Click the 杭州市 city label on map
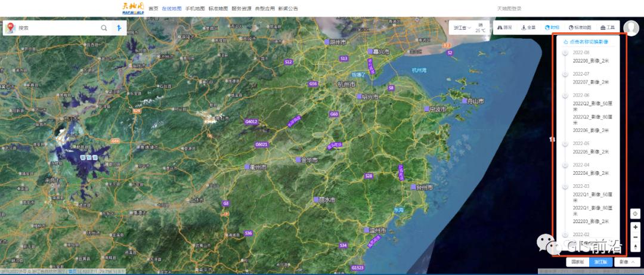644x275 pixels. pyautogui.click(x=346, y=85)
